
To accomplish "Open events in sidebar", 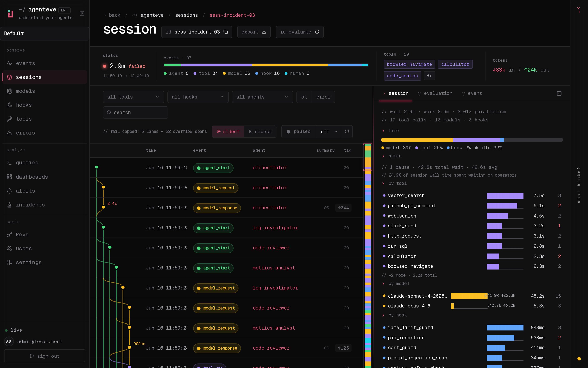I will tap(45, 63).
